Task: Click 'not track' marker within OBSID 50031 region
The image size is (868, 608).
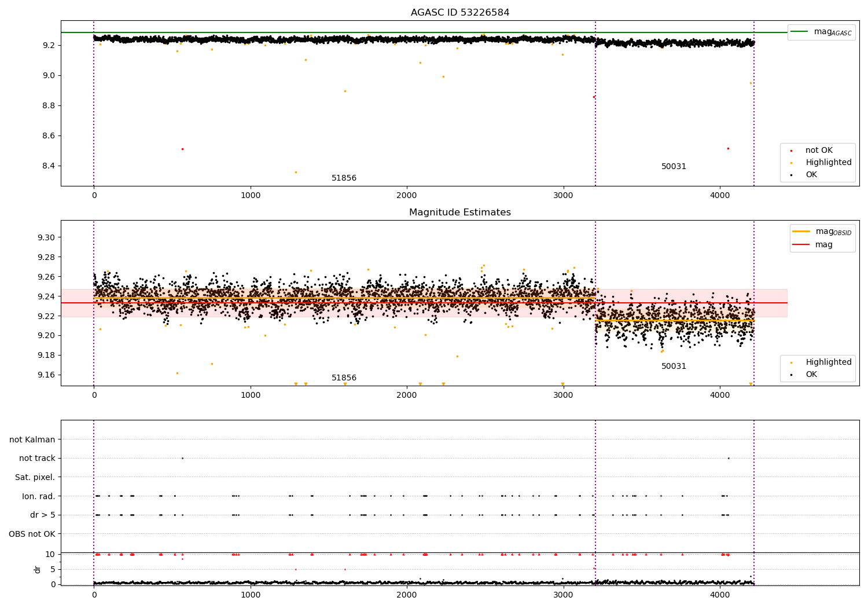Action: click(728, 458)
